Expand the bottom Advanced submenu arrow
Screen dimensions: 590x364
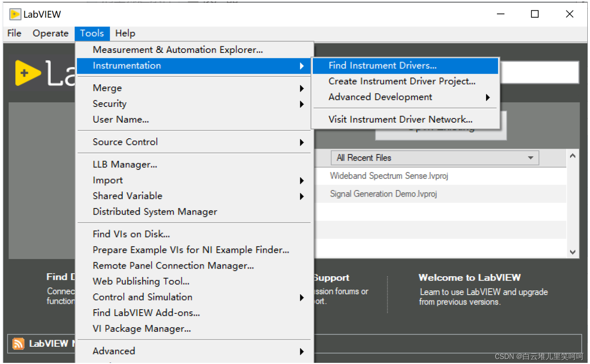(302, 352)
